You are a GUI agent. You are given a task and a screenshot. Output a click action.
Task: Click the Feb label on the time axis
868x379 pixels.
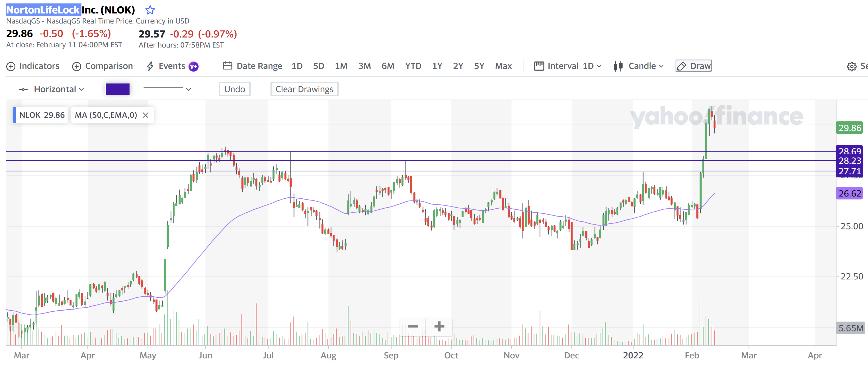click(692, 355)
